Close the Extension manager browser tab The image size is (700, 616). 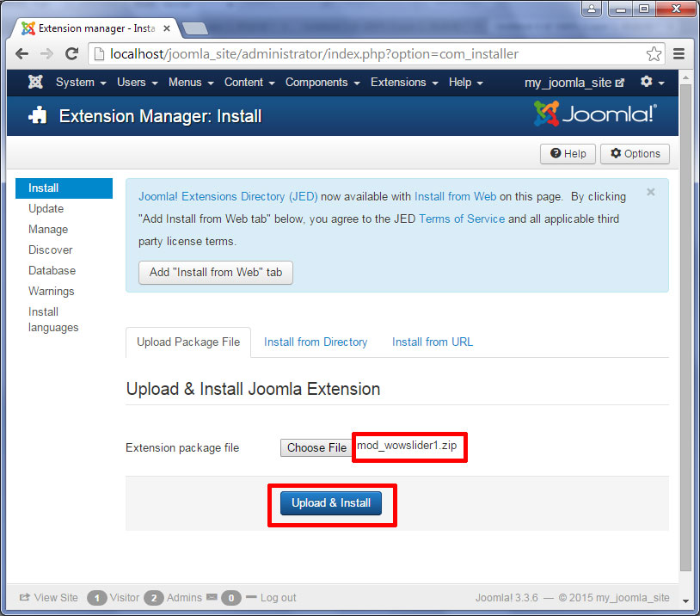click(167, 28)
